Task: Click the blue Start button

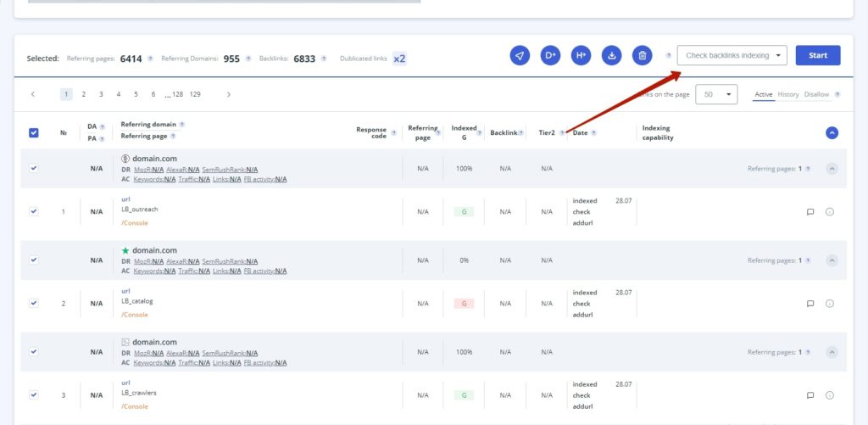Action: pos(818,56)
